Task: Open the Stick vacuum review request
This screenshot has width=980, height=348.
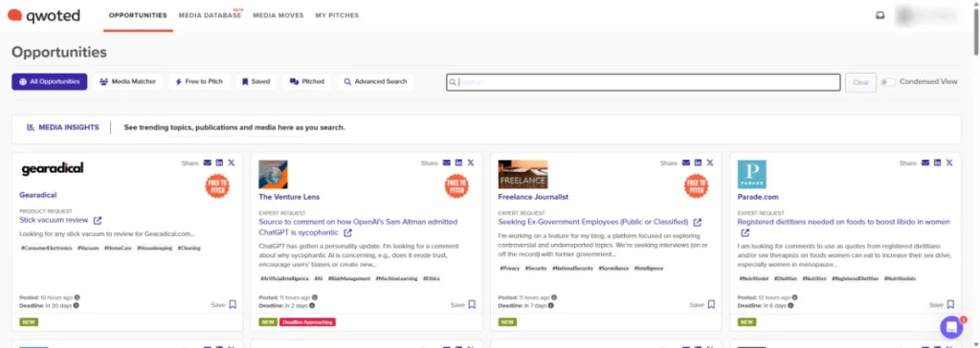Action: (x=55, y=220)
